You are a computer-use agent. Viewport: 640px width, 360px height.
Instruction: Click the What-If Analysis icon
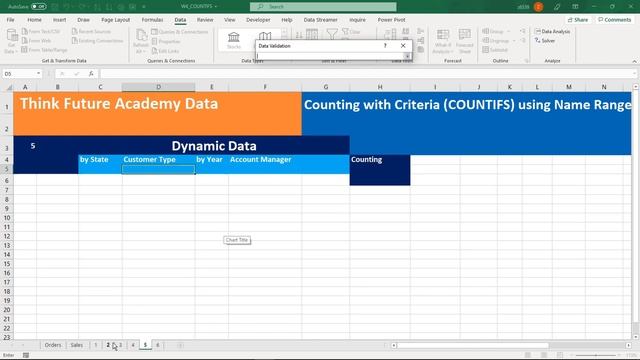tap(442, 35)
